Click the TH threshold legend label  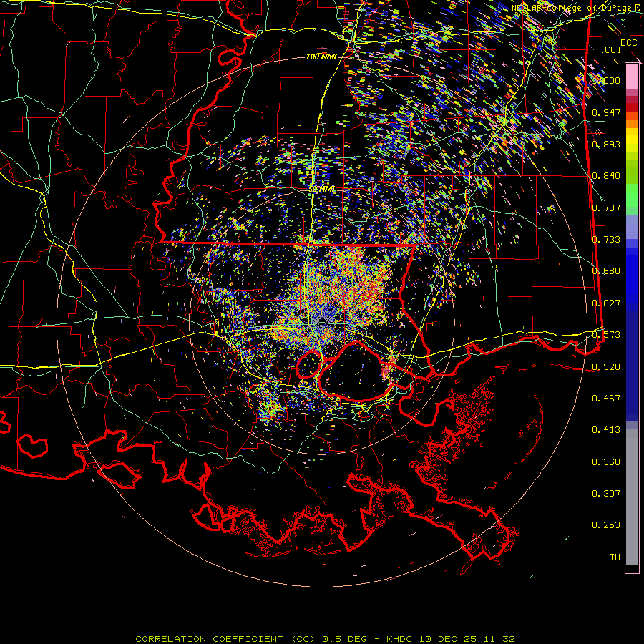(x=615, y=557)
